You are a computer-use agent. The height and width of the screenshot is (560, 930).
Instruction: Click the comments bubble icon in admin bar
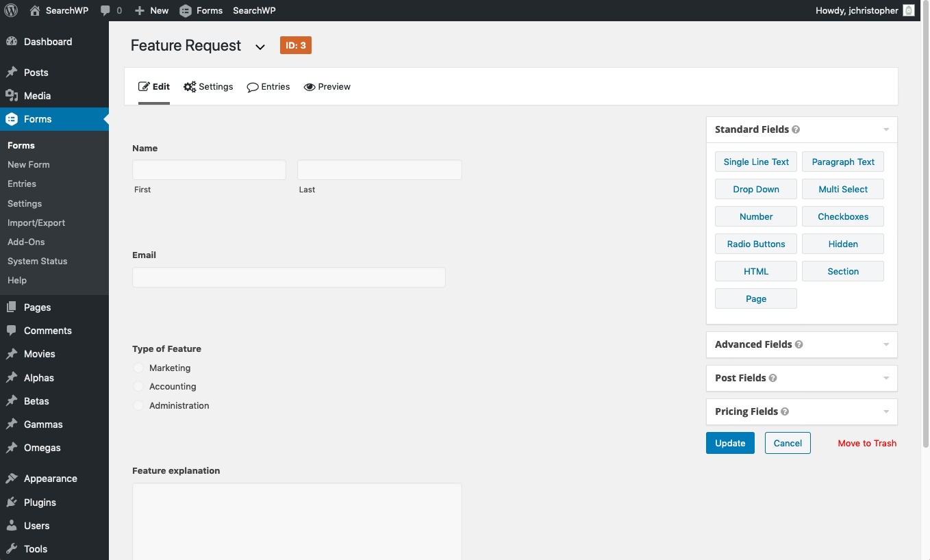click(x=105, y=11)
